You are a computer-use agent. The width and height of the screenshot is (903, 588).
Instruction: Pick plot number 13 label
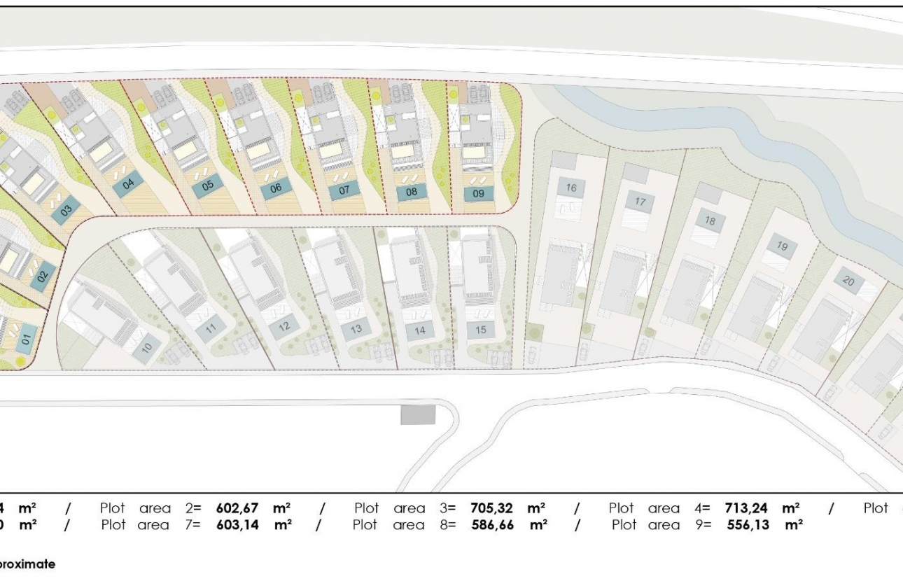(x=356, y=329)
